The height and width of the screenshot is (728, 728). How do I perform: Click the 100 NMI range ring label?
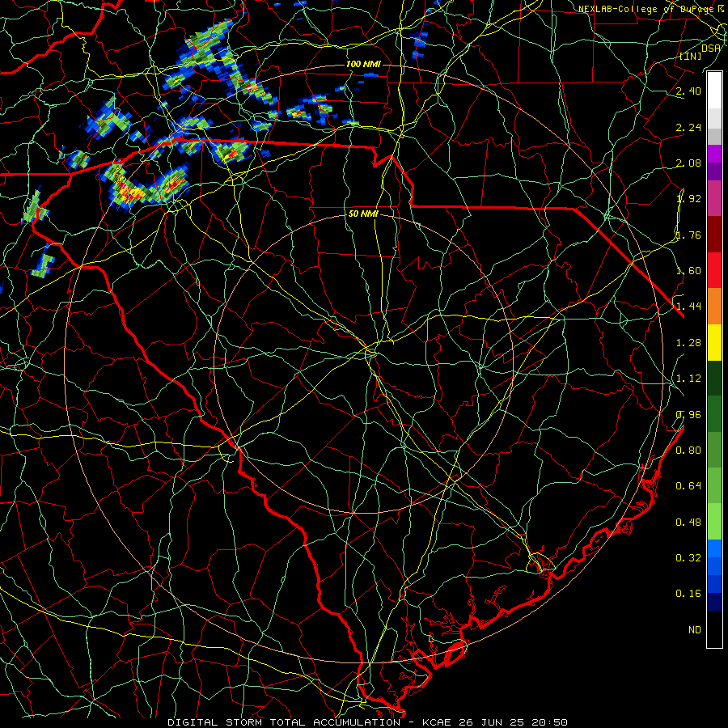click(363, 64)
